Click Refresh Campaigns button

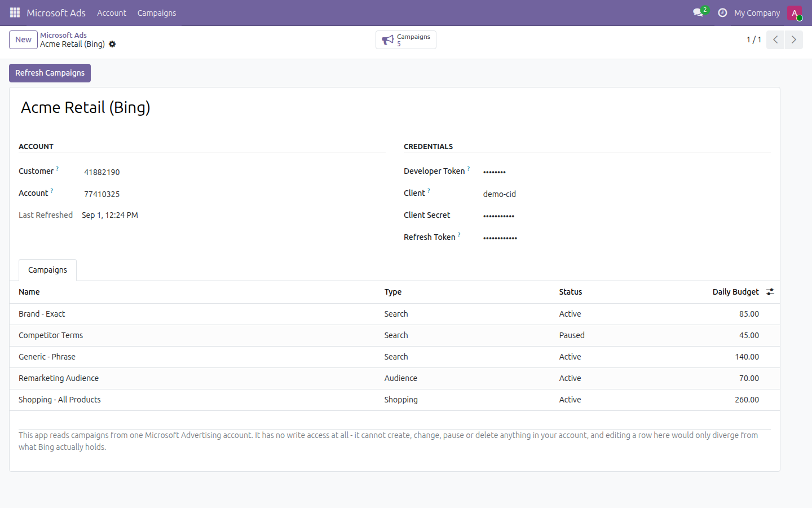[50, 73]
